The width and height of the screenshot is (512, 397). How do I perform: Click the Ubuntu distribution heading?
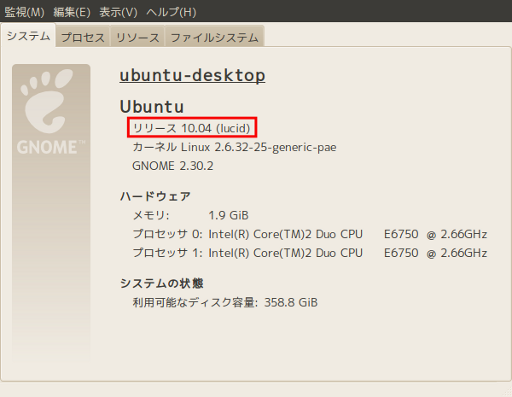click(x=152, y=107)
